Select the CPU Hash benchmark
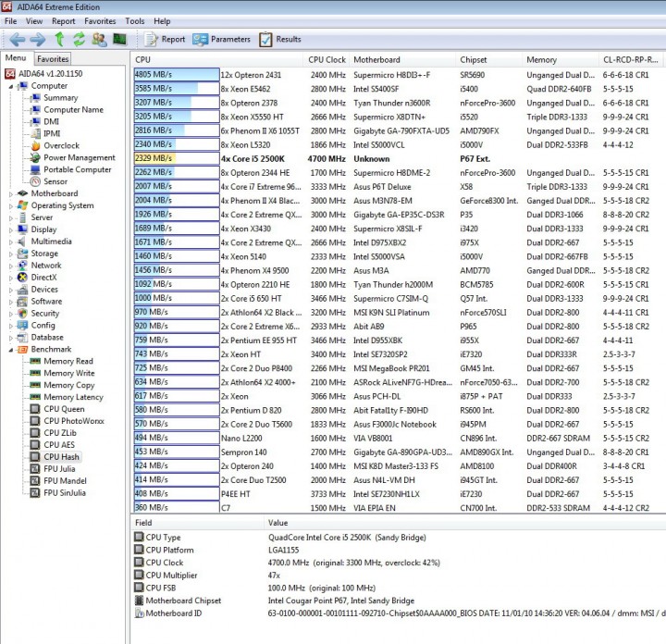The image size is (666, 644). [61, 457]
